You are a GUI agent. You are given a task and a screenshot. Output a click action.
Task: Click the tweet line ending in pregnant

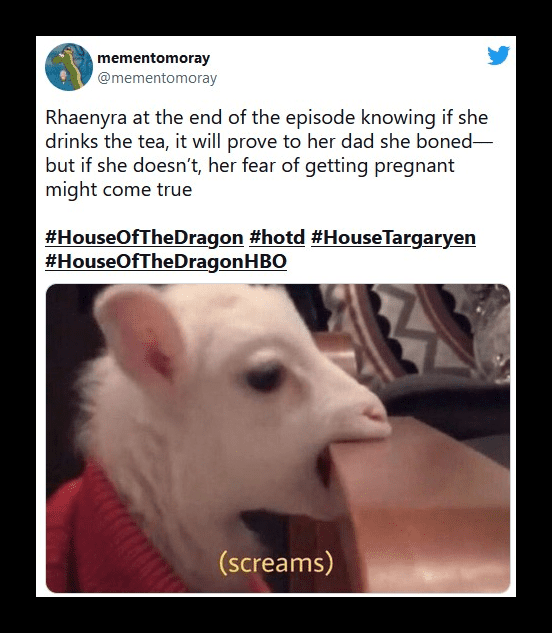pos(250,166)
